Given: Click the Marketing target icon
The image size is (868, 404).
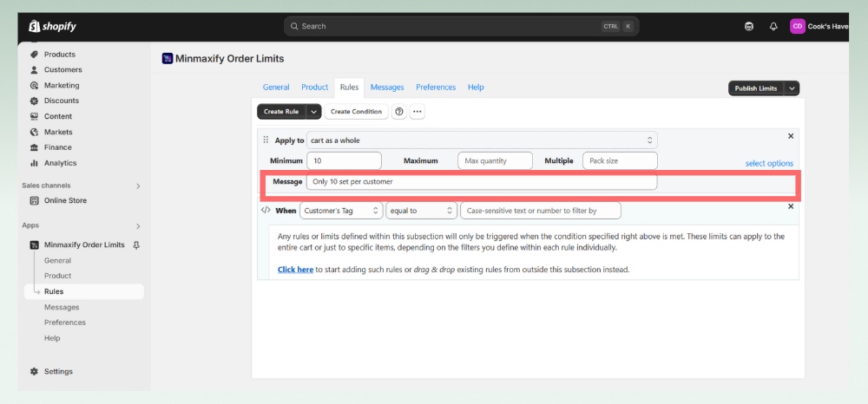Looking at the screenshot, I should click(34, 85).
